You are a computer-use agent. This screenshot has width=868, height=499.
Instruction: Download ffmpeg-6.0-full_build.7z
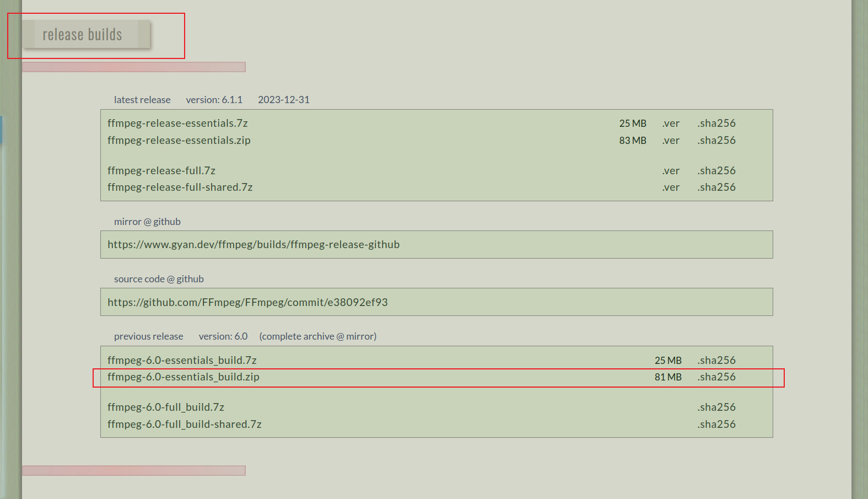point(166,407)
